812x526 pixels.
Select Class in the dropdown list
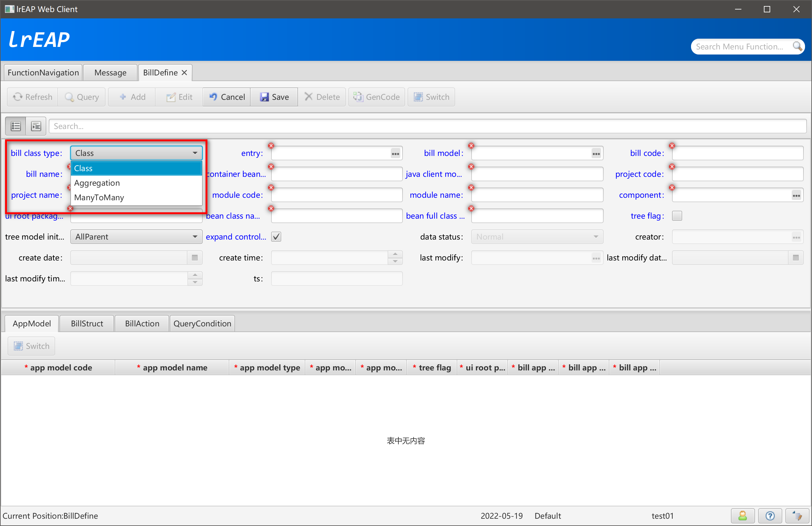136,168
